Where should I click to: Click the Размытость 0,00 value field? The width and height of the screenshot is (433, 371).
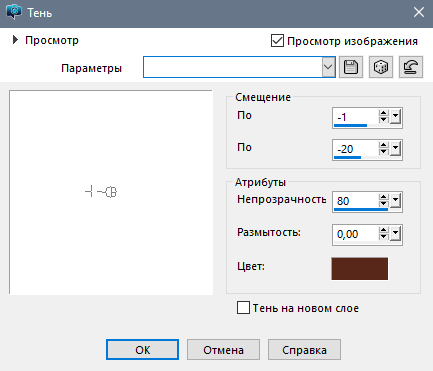coord(355,234)
